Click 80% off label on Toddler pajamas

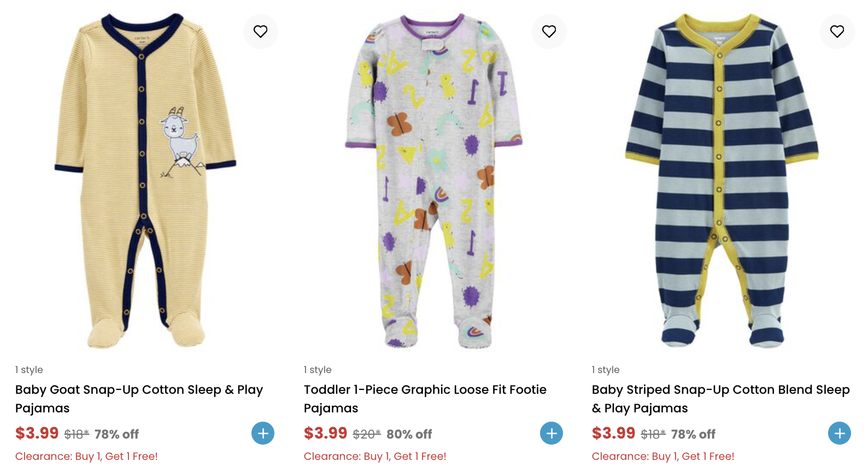click(409, 434)
